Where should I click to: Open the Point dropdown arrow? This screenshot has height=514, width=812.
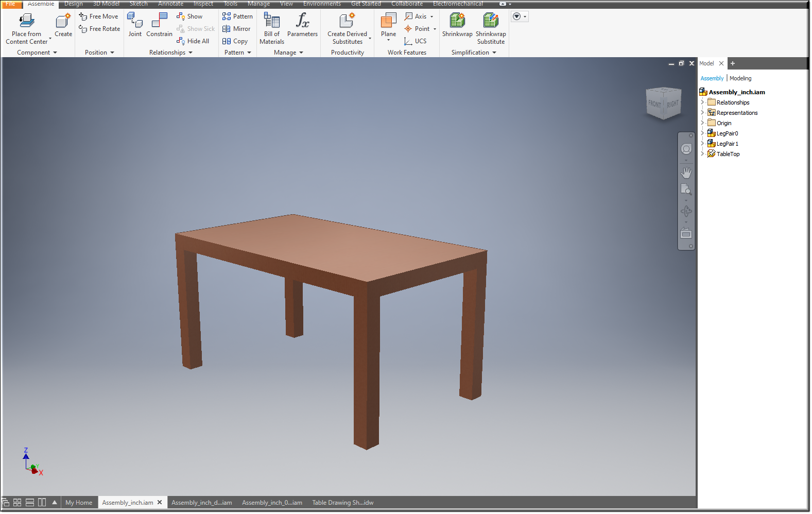(x=435, y=29)
